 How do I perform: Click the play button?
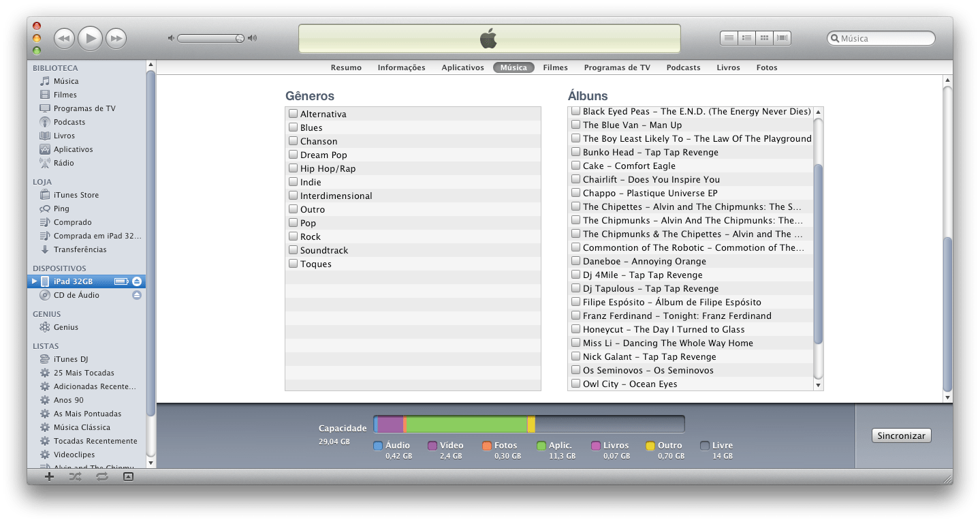pyautogui.click(x=90, y=38)
